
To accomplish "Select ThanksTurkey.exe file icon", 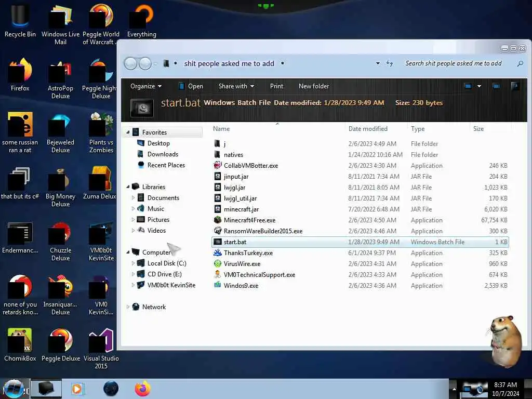I will [x=218, y=253].
